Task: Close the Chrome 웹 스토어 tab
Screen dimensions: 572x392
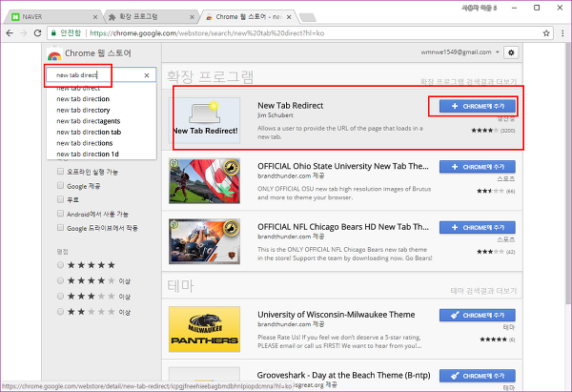Action: click(289, 17)
